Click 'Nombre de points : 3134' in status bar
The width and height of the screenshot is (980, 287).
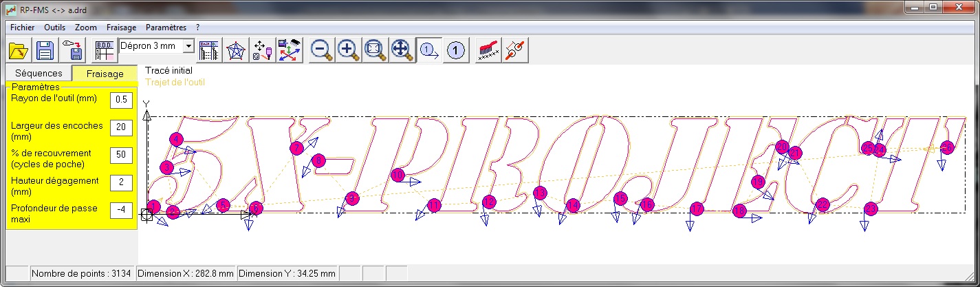[x=82, y=274]
